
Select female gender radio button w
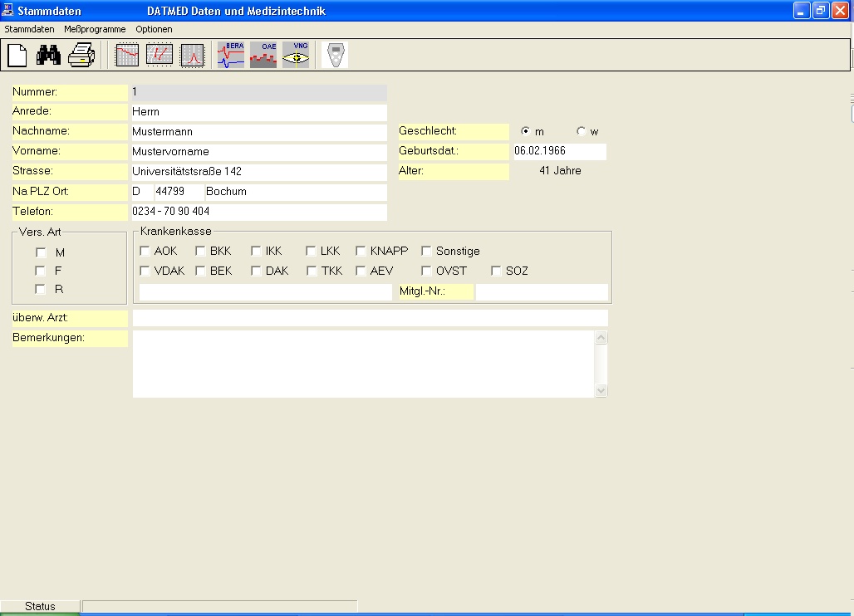[582, 131]
